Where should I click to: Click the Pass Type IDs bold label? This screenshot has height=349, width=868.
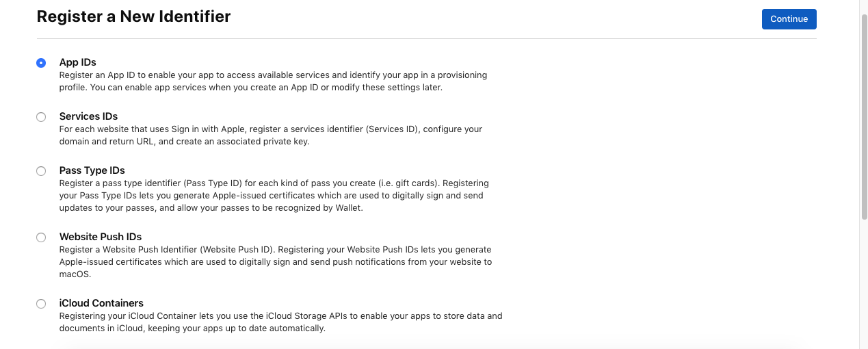point(92,170)
